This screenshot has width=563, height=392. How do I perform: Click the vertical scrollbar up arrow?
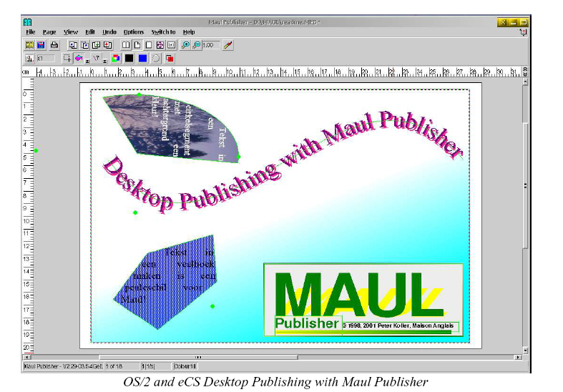(x=525, y=82)
